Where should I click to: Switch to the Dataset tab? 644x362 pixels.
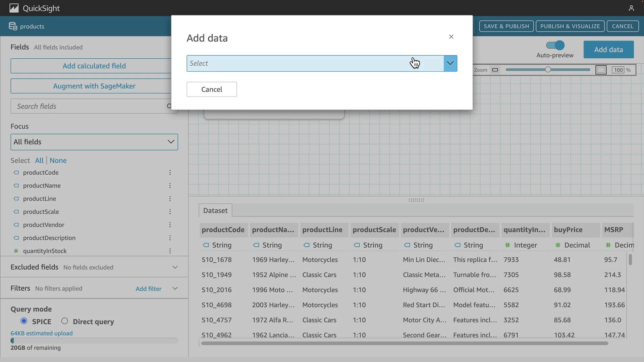tap(215, 210)
